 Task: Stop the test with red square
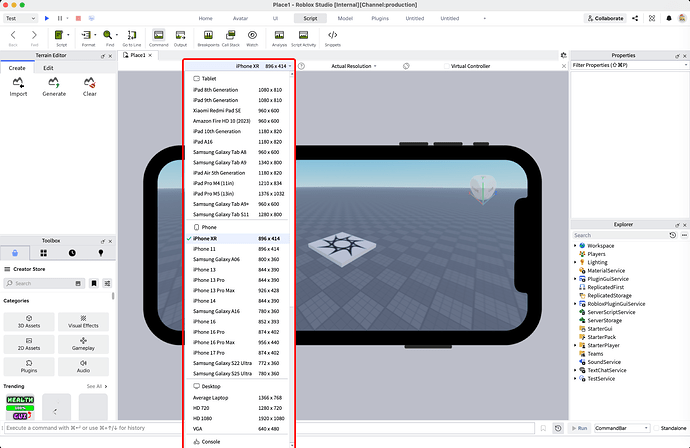(x=78, y=18)
